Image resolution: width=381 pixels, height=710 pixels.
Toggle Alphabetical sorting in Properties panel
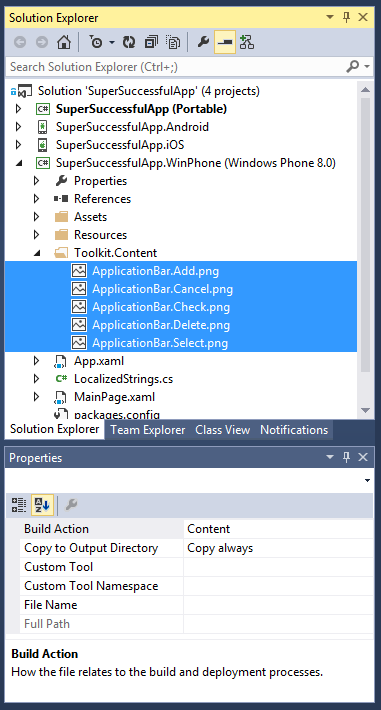point(42,505)
